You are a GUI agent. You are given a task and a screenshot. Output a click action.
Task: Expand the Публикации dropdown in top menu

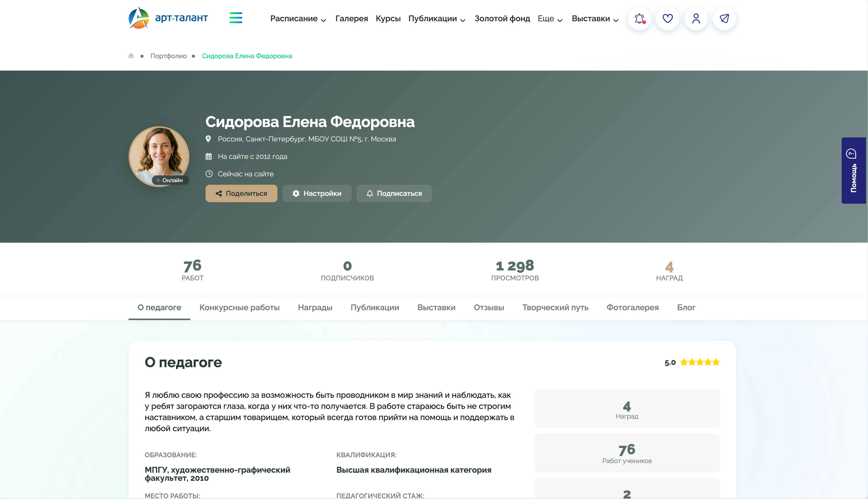(437, 18)
